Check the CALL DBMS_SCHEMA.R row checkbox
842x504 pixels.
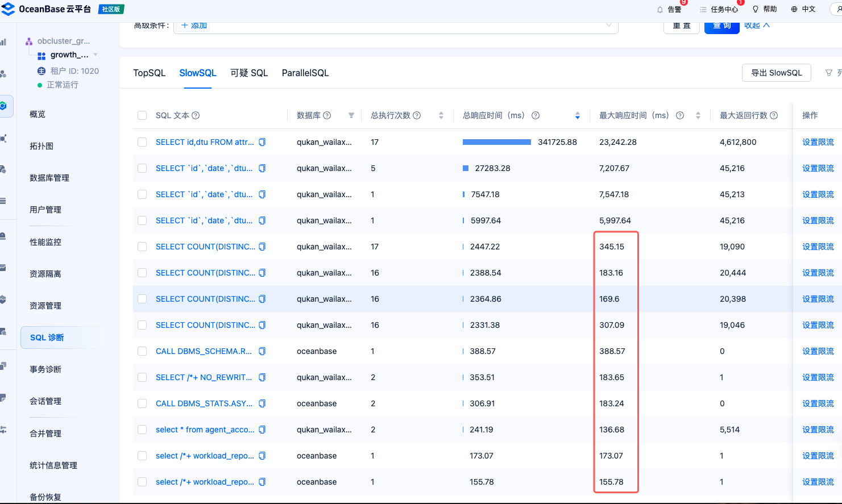[142, 351]
